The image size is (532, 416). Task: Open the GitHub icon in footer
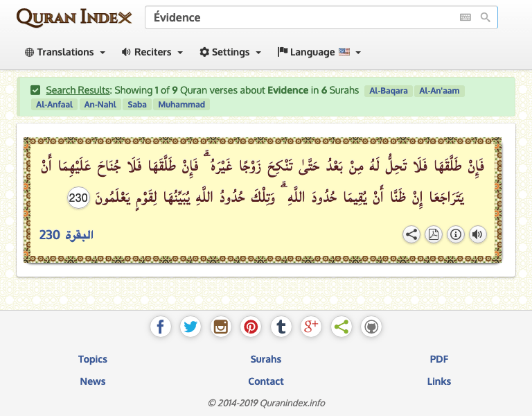coord(371,327)
